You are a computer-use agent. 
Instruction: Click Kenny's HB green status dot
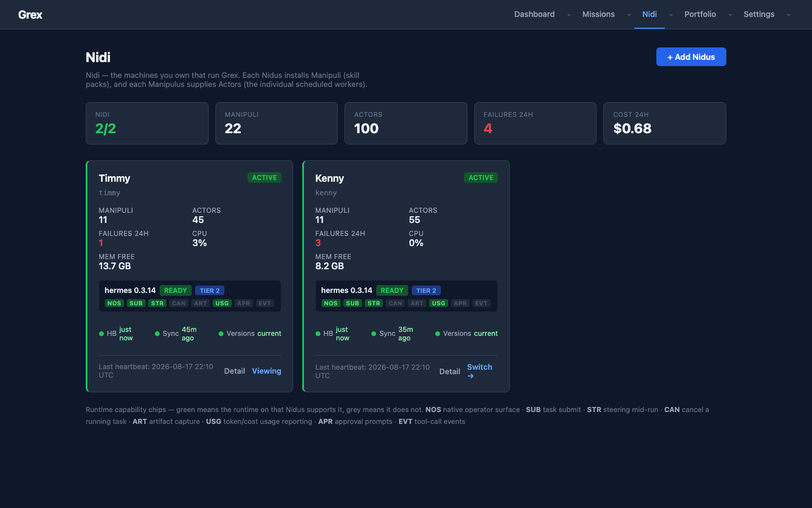[x=318, y=334]
